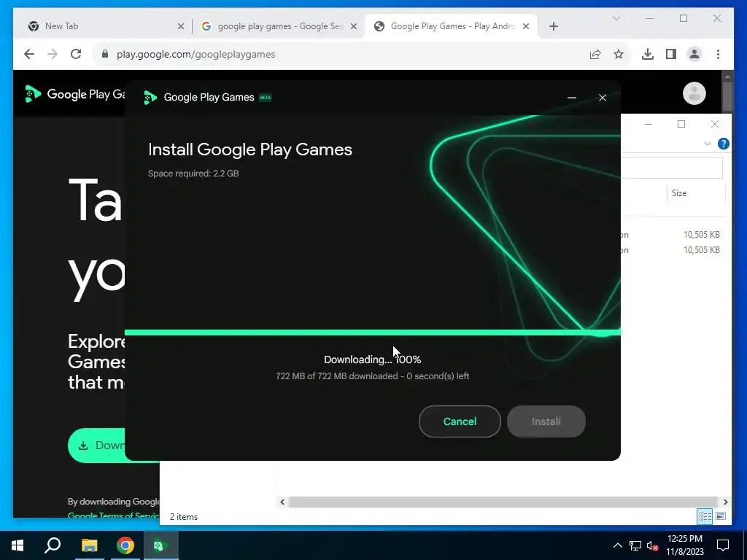Share this page icon in address bar
This screenshot has width=747, height=560.
[595, 54]
